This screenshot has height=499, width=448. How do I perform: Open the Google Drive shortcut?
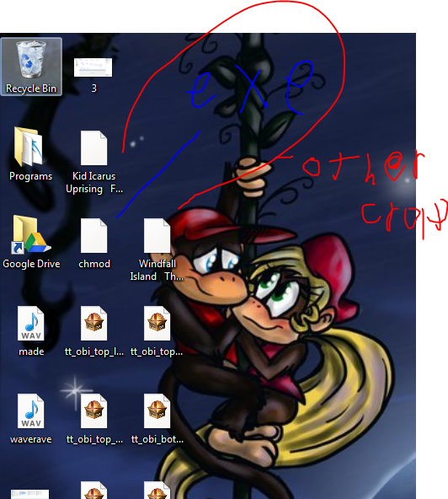[31, 241]
